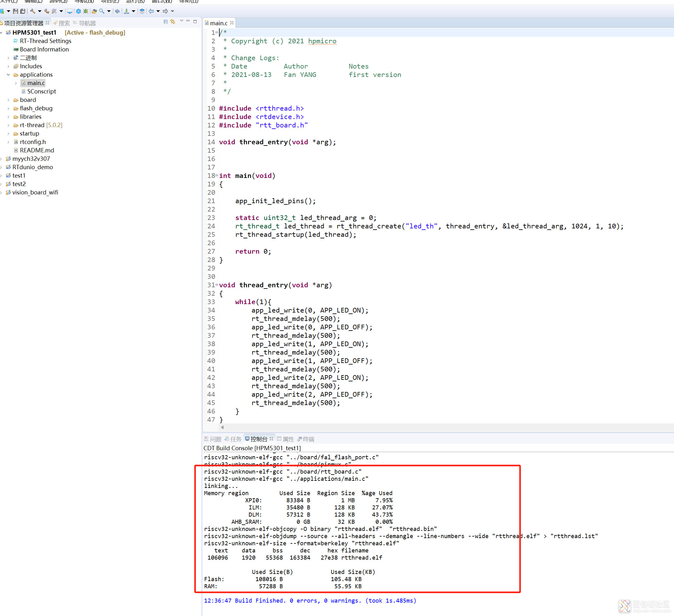Open dropdown next to download icon
The image size is (674, 616).
133,11
